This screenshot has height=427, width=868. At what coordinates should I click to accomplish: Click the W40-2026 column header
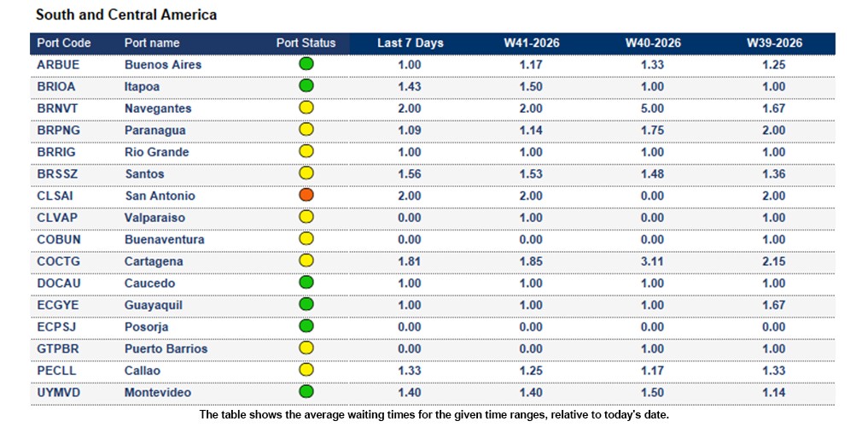[x=653, y=44]
